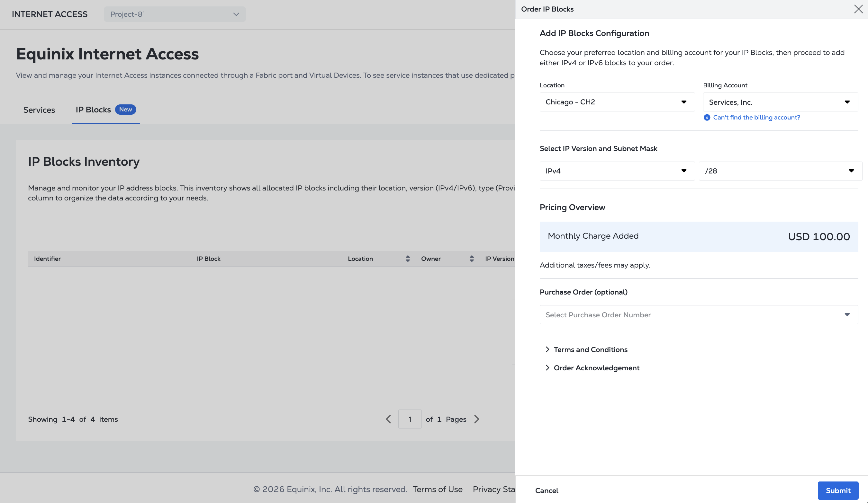Change the IP version dropdown from IPv4

click(617, 171)
